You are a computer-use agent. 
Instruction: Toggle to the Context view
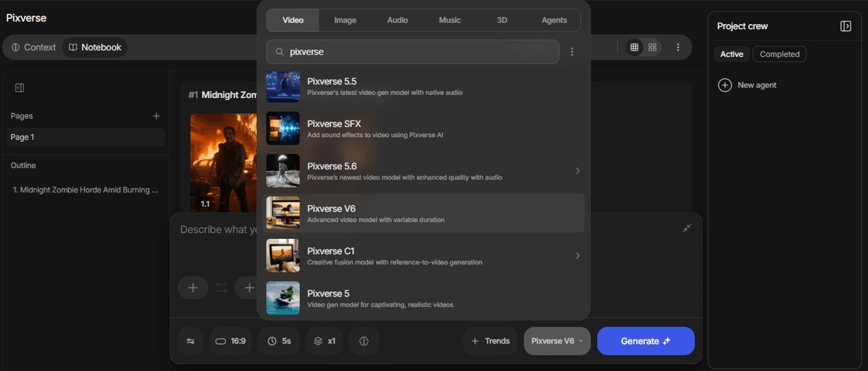33,47
